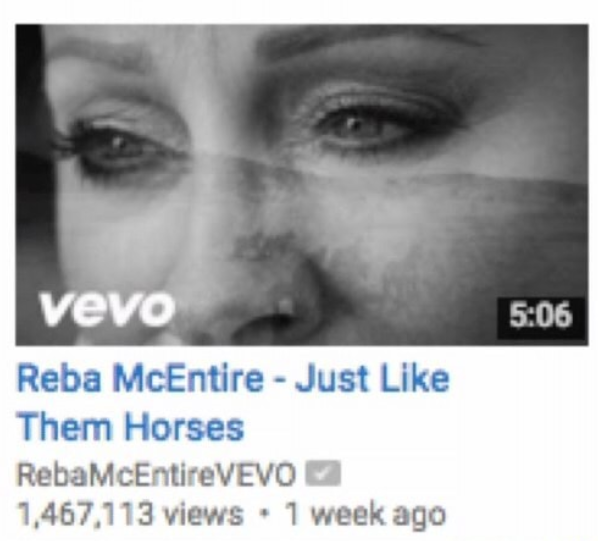Click the bullet separator between views and date
This screenshot has height=541, width=598.
(x=263, y=514)
